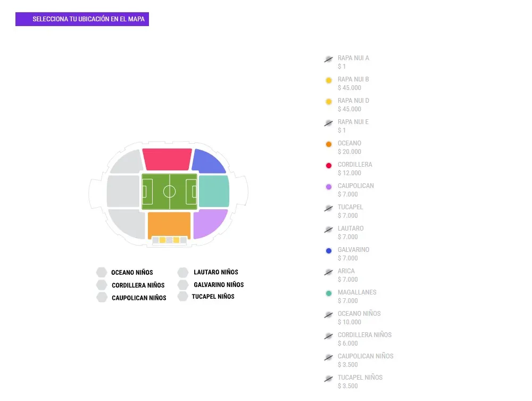Select the teal Magallanes legend marker

(x=329, y=293)
